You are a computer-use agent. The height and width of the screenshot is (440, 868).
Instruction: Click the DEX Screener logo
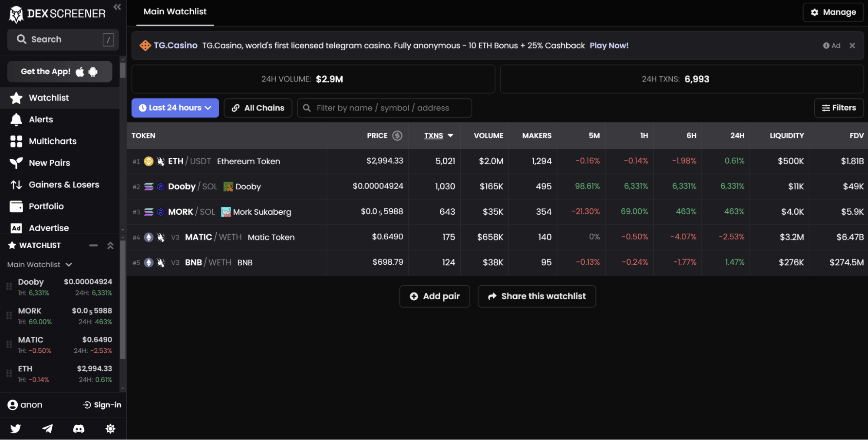pyautogui.click(x=57, y=14)
